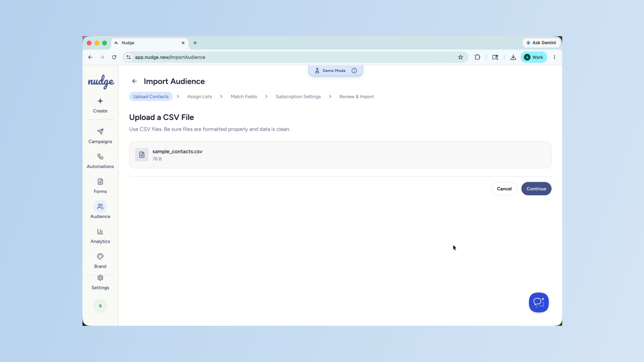Go to the Assign Lists step

point(200,97)
